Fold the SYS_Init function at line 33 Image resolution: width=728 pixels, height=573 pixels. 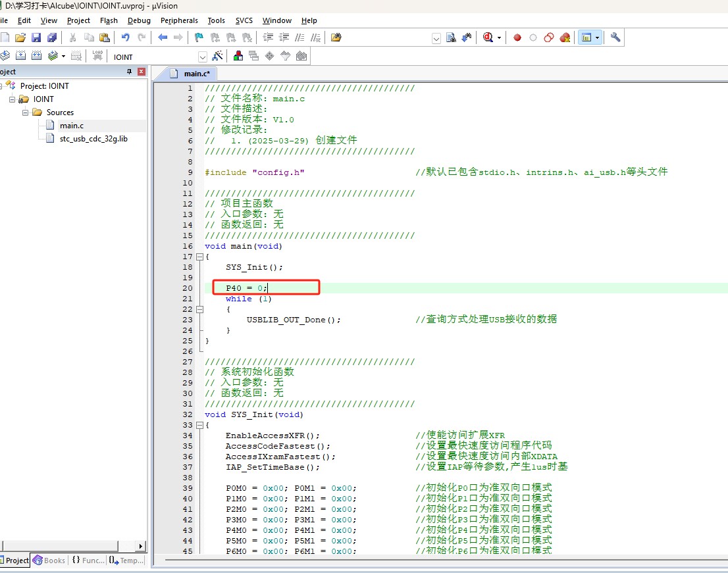click(x=199, y=425)
